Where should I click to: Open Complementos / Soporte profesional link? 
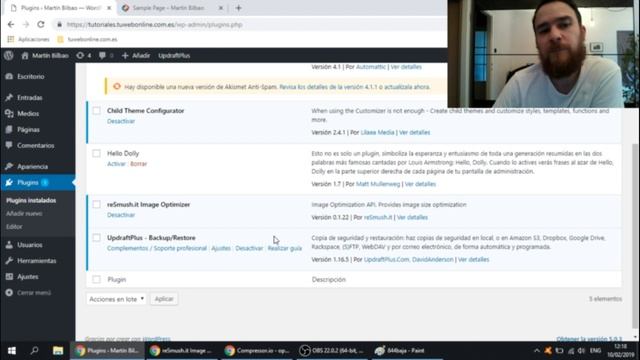point(157,248)
